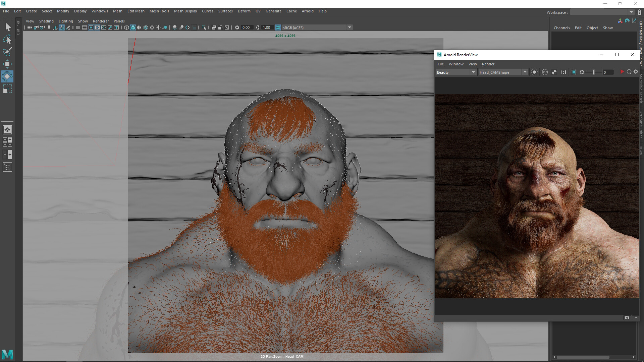Choose the Move tool in toolbox

coord(7,64)
